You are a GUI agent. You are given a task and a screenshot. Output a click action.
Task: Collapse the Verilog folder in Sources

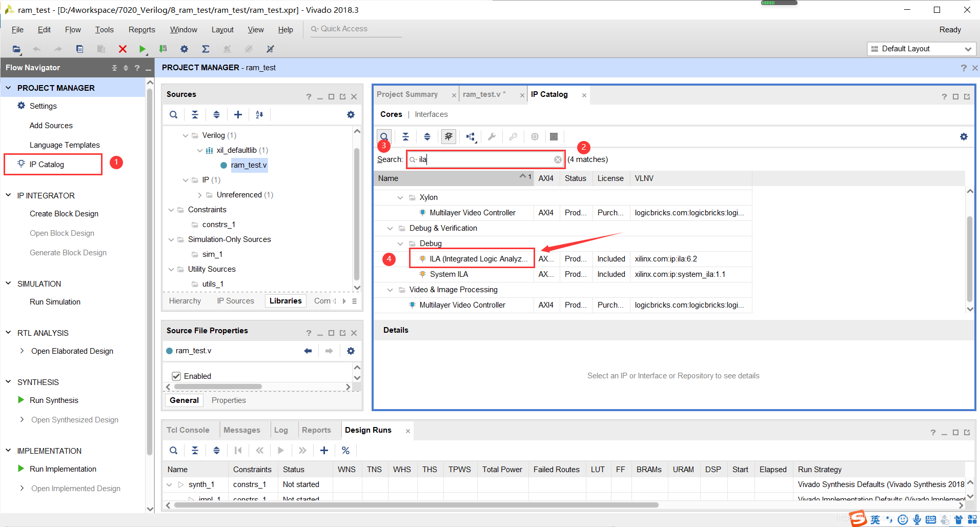(186, 136)
